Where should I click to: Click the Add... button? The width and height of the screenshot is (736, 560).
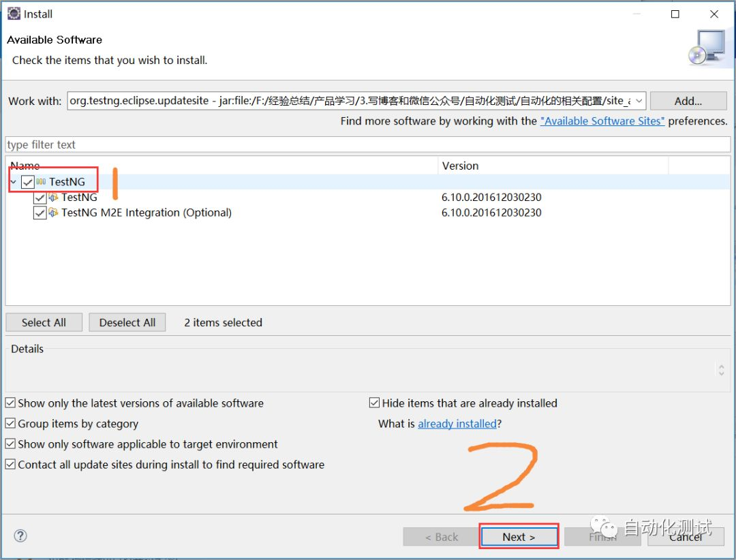(688, 101)
